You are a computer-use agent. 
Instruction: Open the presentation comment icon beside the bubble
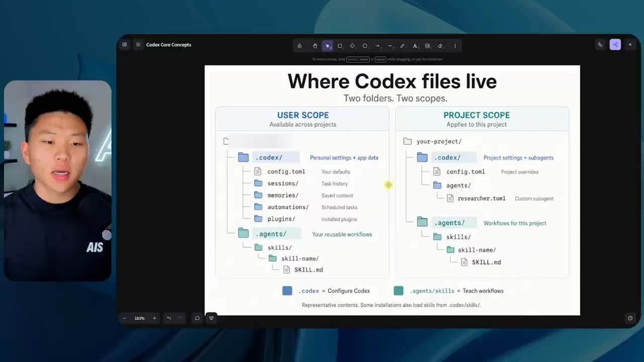(211, 318)
